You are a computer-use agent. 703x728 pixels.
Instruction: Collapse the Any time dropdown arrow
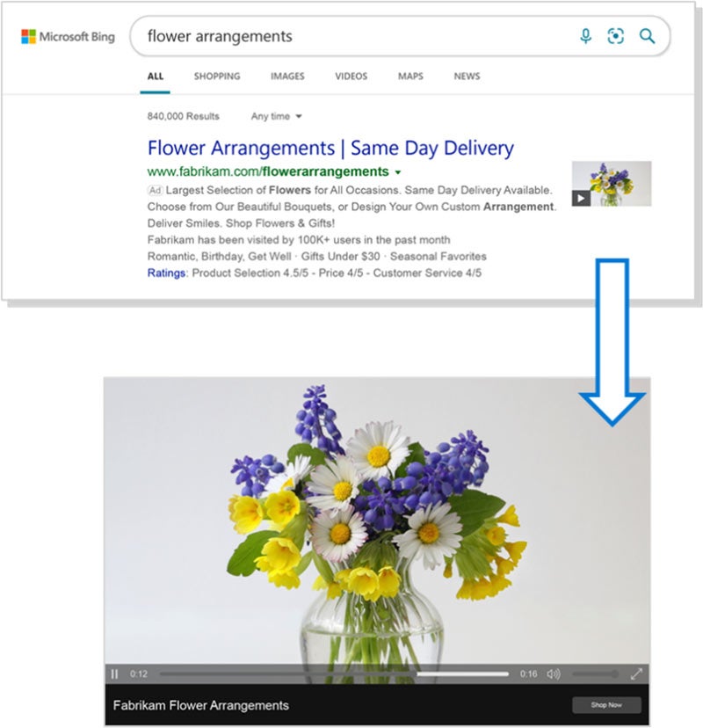pyautogui.click(x=299, y=116)
